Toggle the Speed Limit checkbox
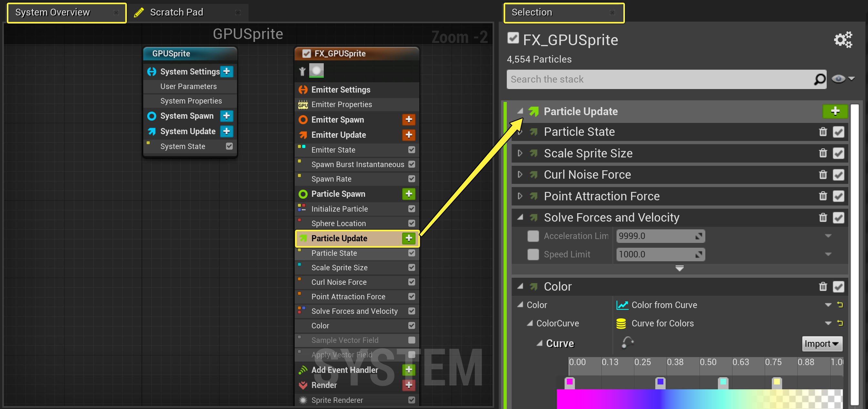 [533, 254]
